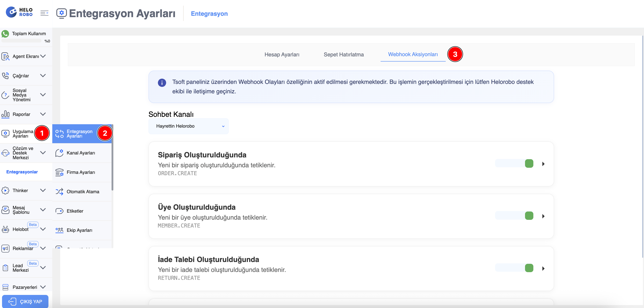Image resolution: width=644 pixels, height=308 pixels.
Task: Expand the Pazaryerleri chevron
Action: coord(43,287)
